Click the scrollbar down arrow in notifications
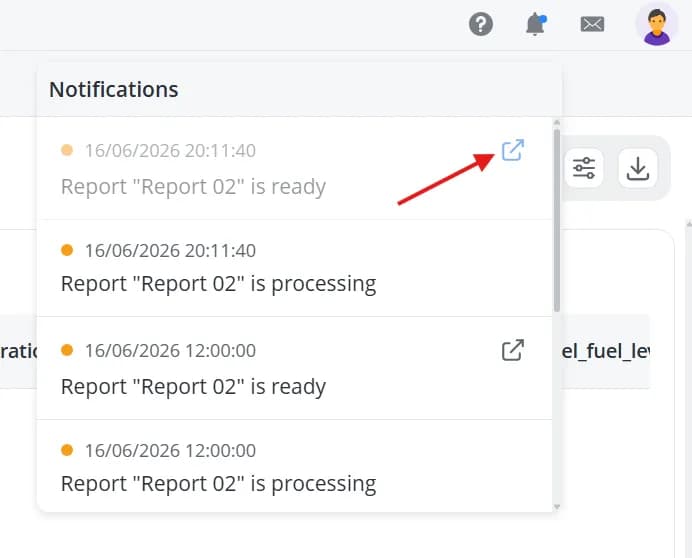Image resolution: width=692 pixels, height=558 pixels. (x=557, y=506)
